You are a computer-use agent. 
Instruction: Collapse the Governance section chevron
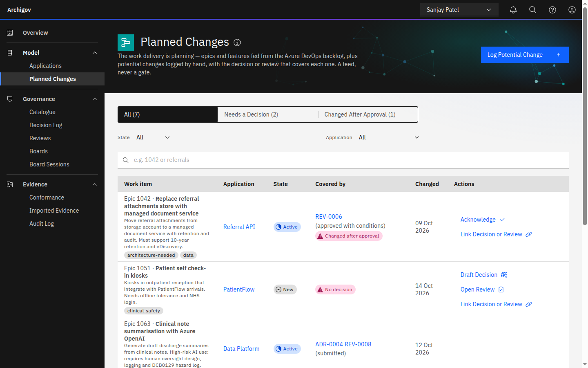95,99
